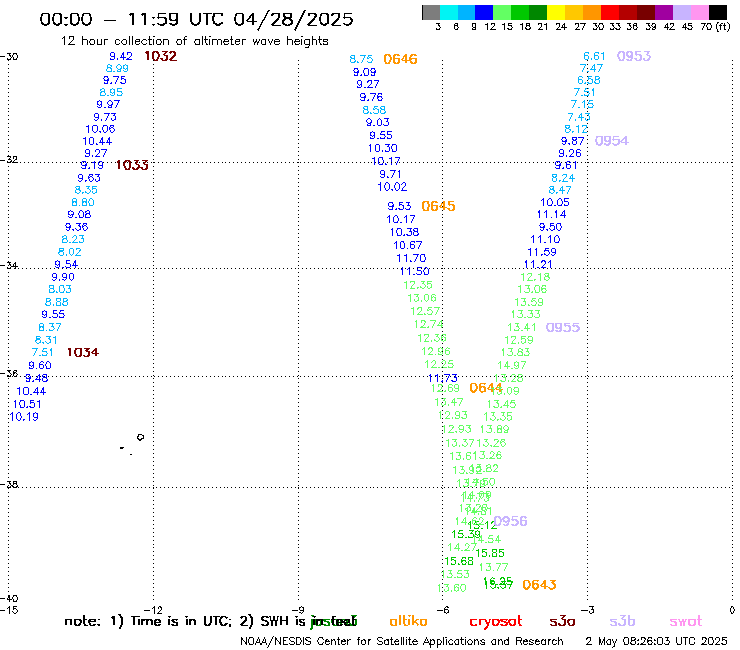Click the 13.41 value beside 0955
This screenshot has width=740, height=650.
pos(522,327)
